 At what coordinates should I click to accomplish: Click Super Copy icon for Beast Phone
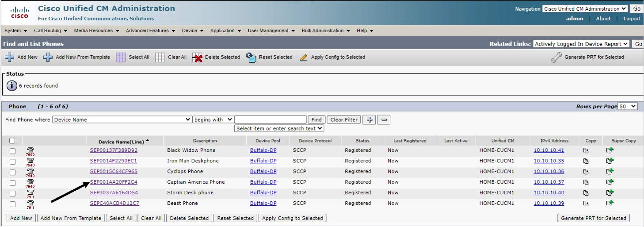[x=610, y=204]
